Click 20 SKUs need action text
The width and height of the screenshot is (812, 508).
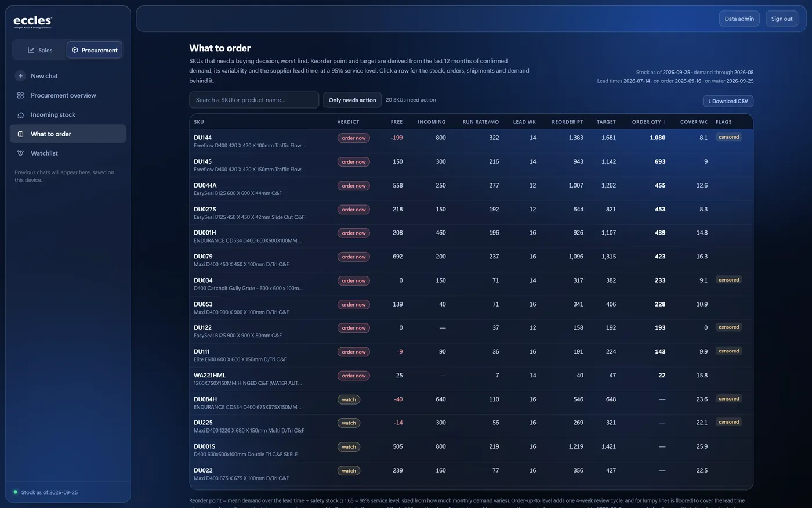point(411,100)
